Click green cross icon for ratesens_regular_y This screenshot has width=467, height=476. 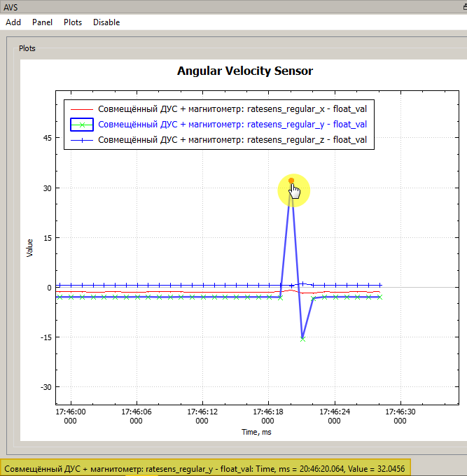(x=83, y=125)
